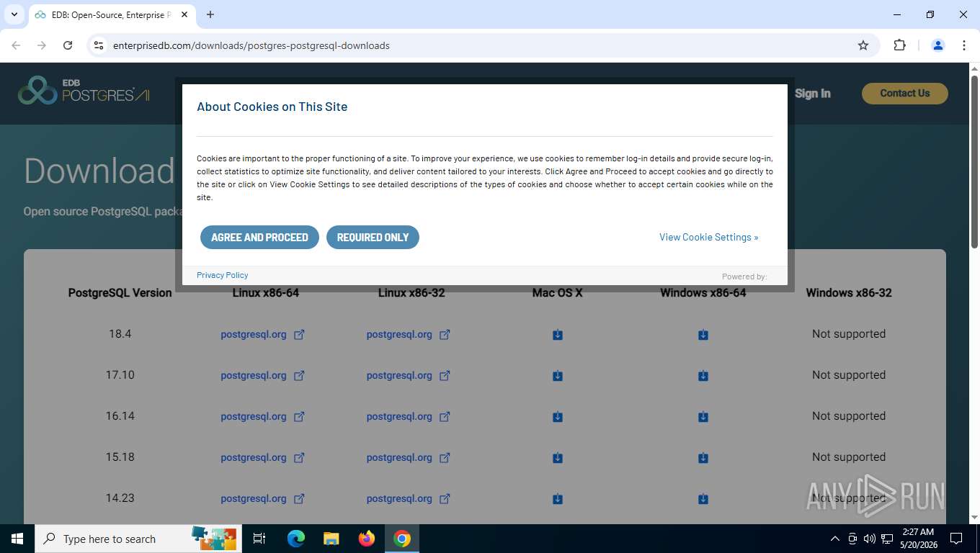The height and width of the screenshot is (553, 980).
Task: Open View Cookie Settings
Action: pos(708,237)
